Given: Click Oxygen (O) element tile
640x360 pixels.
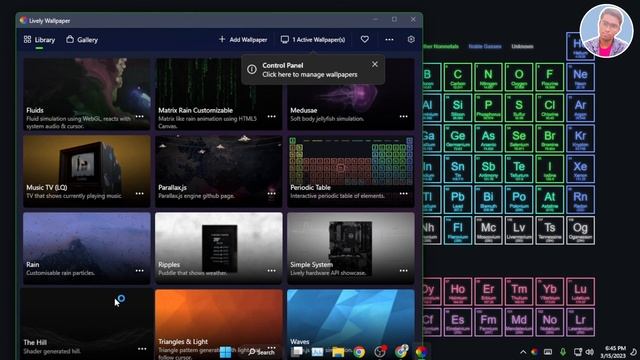Looking at the screenshot, I should [x=519, y=77].
